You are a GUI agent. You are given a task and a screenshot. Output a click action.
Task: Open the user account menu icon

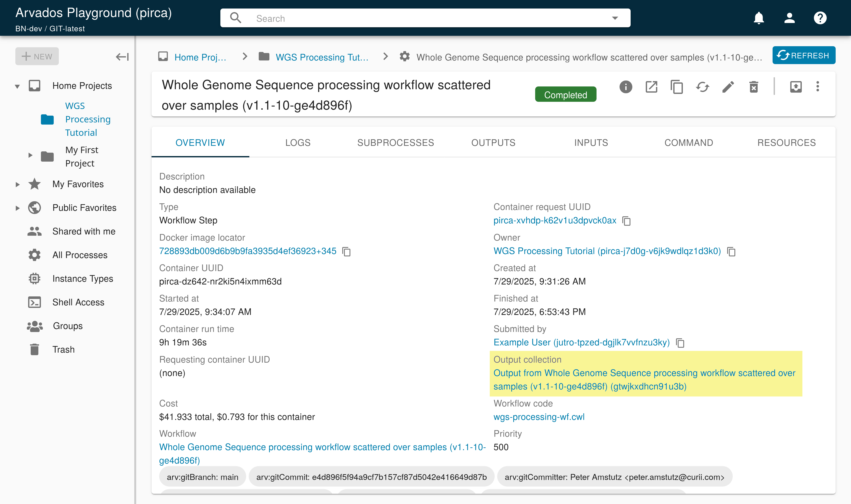coord(789,18)
